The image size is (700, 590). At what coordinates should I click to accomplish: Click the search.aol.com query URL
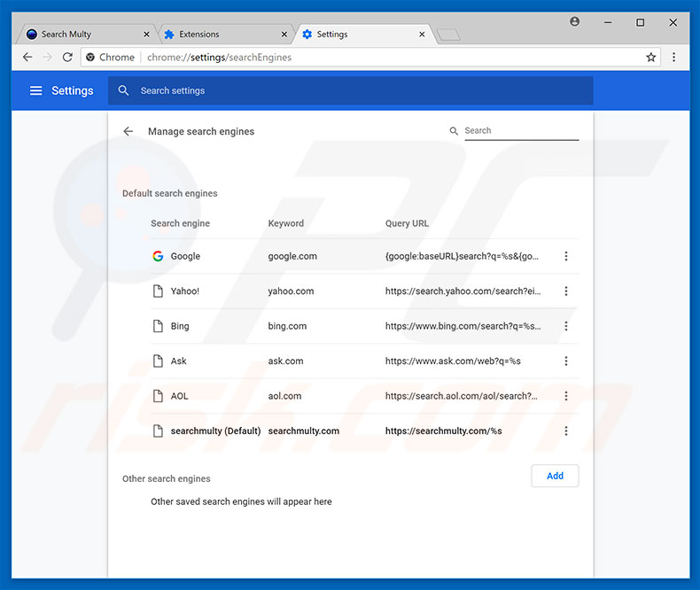pyautogui.click(x=461, y=396)
